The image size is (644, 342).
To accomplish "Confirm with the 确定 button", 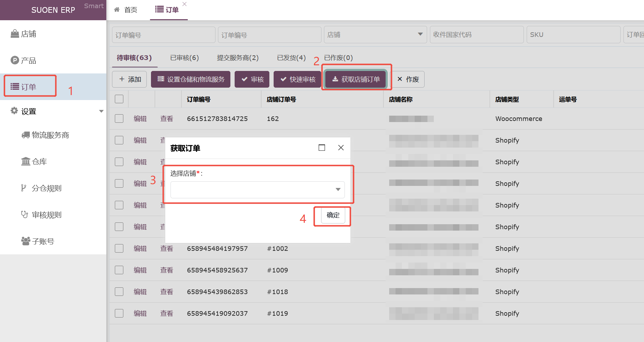I will point(333,215).
